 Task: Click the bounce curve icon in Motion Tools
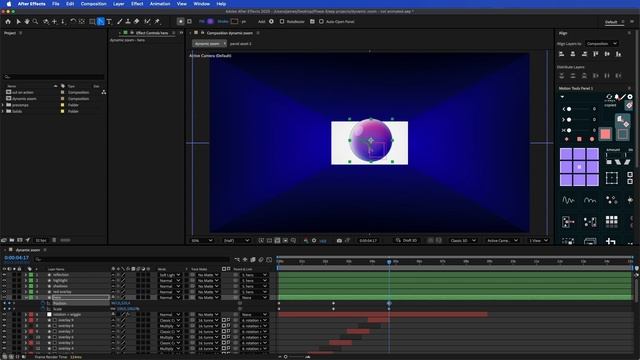(590, 200)
